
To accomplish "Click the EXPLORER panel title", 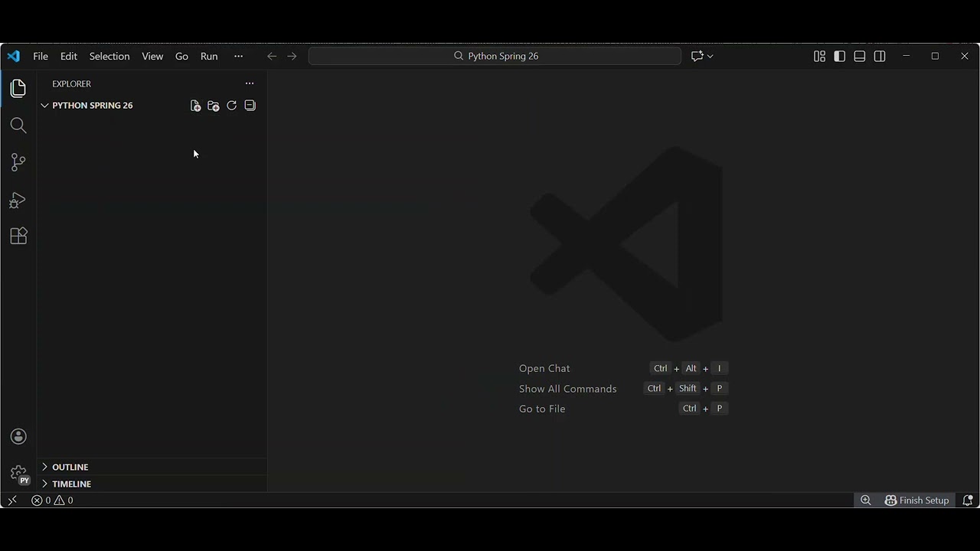I will coord(71,83).
